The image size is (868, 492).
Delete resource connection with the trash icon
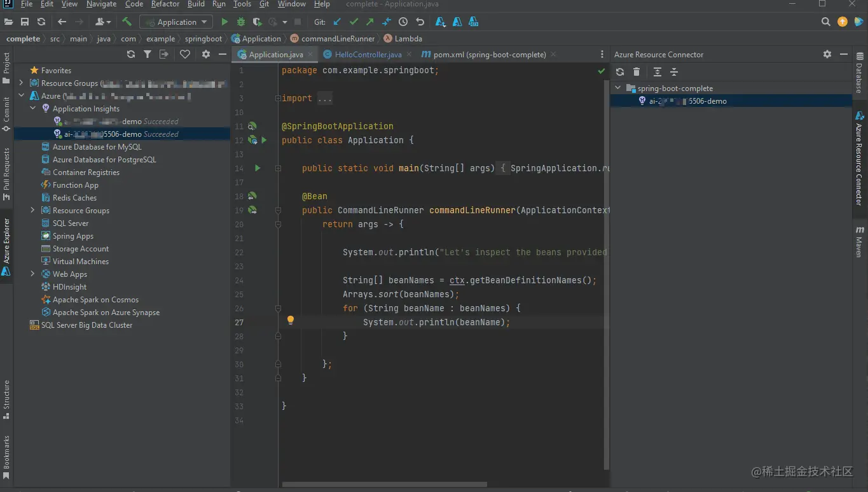[x=637, y=72]
